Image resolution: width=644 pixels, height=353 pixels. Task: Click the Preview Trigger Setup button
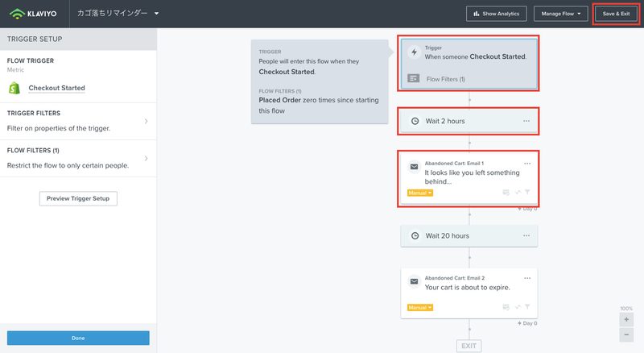(x=78, y=198)
